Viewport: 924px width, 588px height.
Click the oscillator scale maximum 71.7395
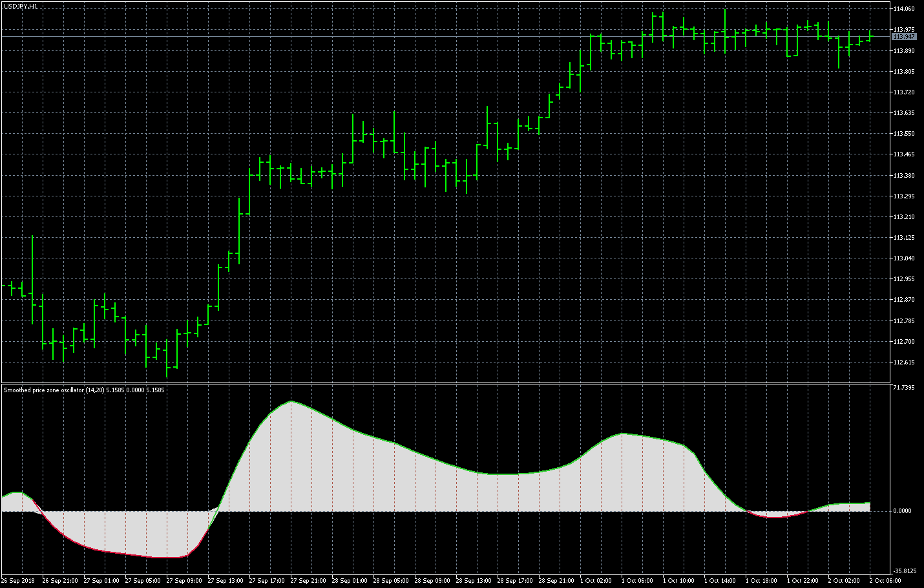[904, 388]
